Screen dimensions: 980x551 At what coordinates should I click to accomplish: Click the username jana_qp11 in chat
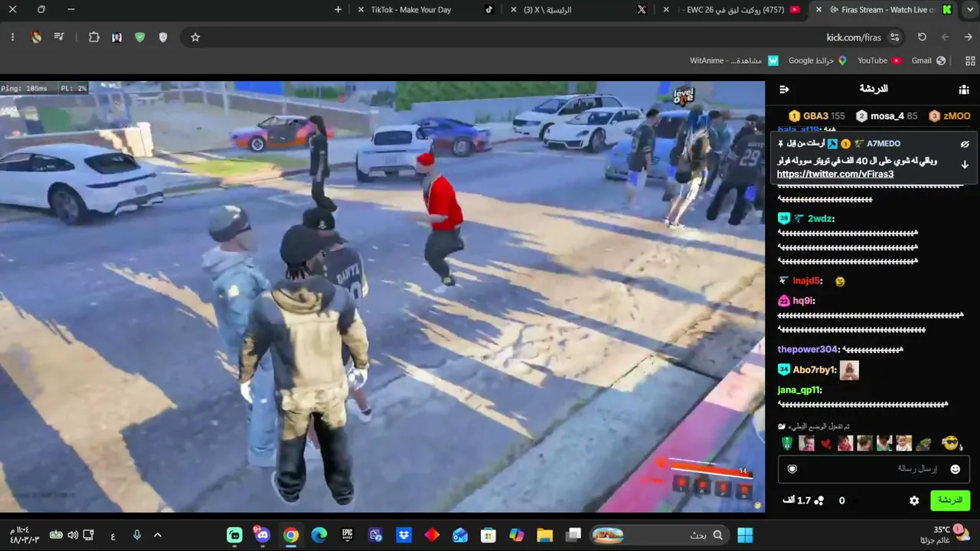(799, 390)
